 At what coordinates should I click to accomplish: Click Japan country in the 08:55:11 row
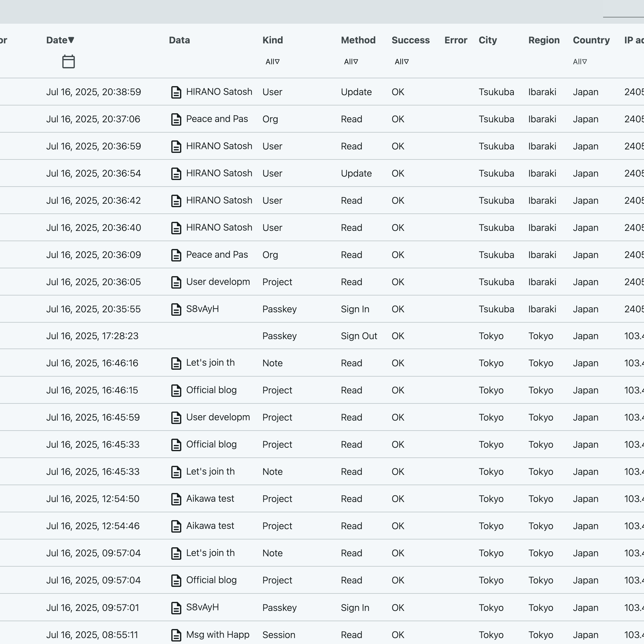click(x=585, y=635)
